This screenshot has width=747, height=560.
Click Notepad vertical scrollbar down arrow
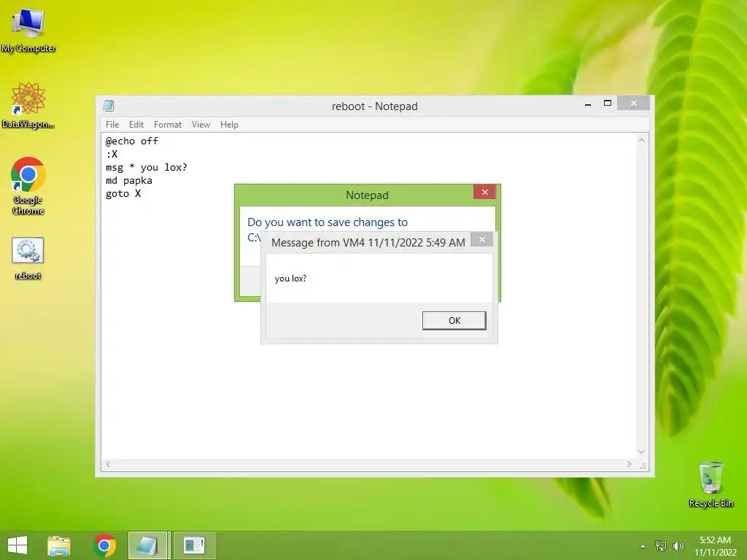tap(641, 452)
